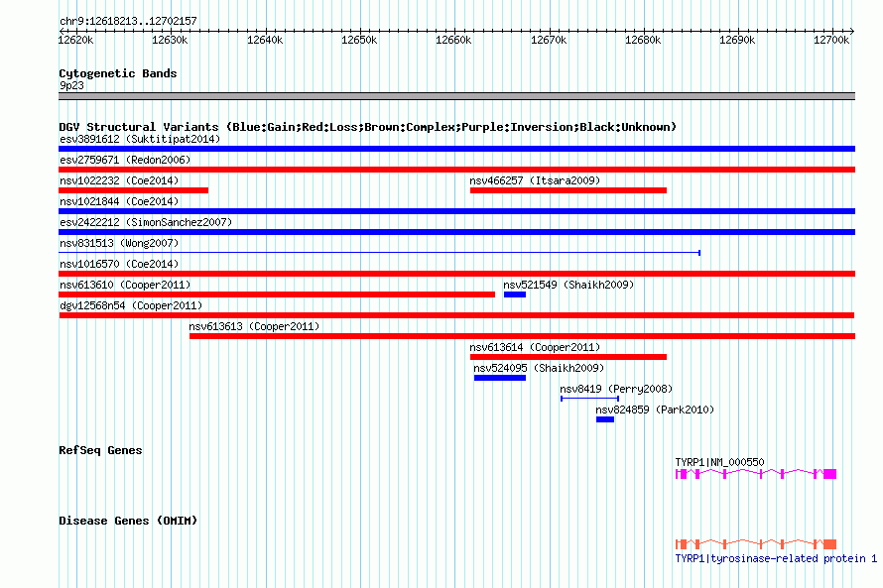This screenshot has height=588, width=883.
Task: Click the 12650k ruler position
Action: click(x=359, y=40)
